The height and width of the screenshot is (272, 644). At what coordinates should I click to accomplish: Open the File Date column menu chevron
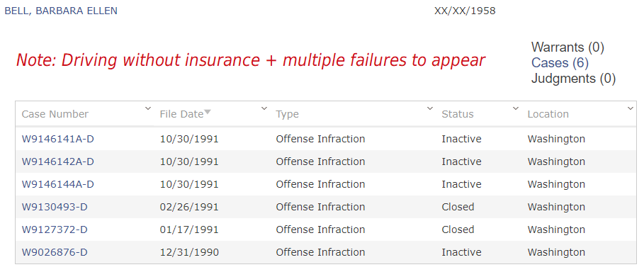pos(264,108)
